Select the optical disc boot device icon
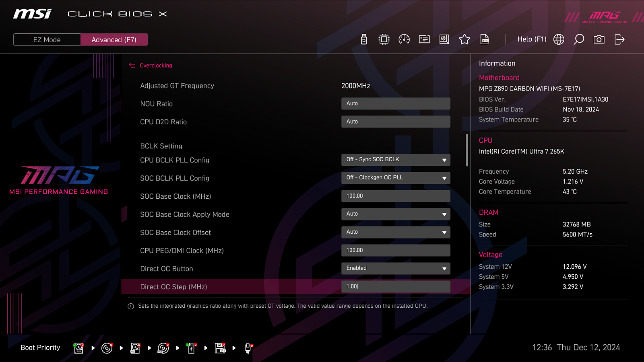The height and width of the screenshot is (362, 644). (x=107, y=348)
